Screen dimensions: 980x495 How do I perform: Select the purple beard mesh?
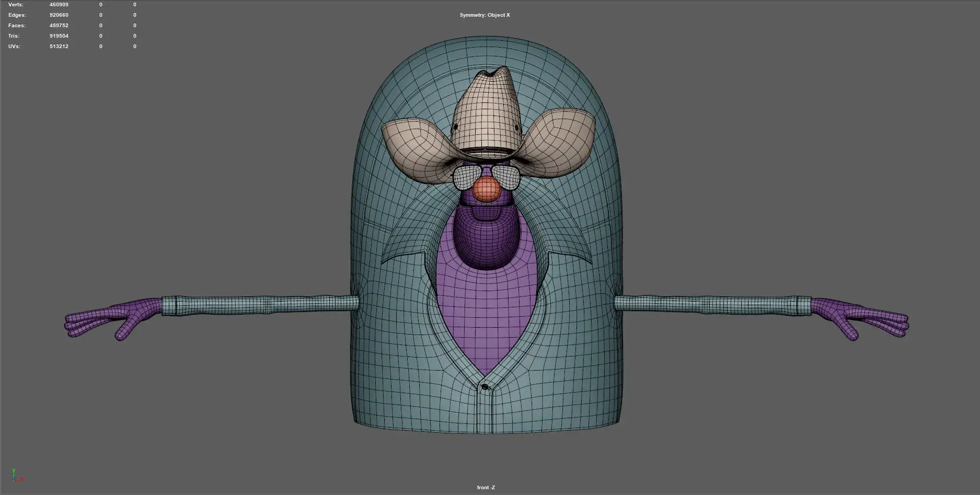tap(487, 240)
